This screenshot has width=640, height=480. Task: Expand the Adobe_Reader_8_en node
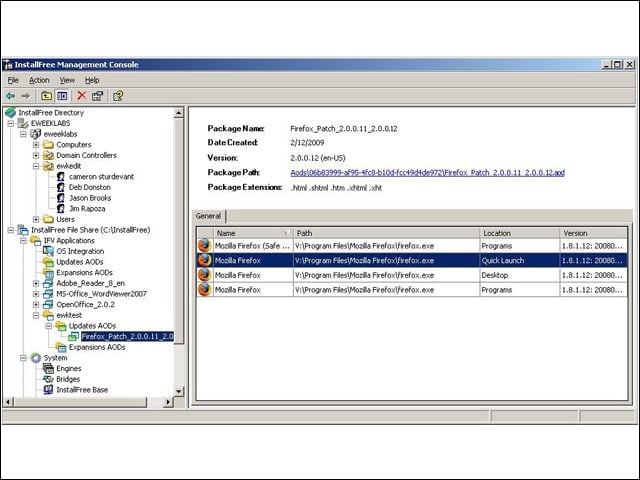click(36, 283)
